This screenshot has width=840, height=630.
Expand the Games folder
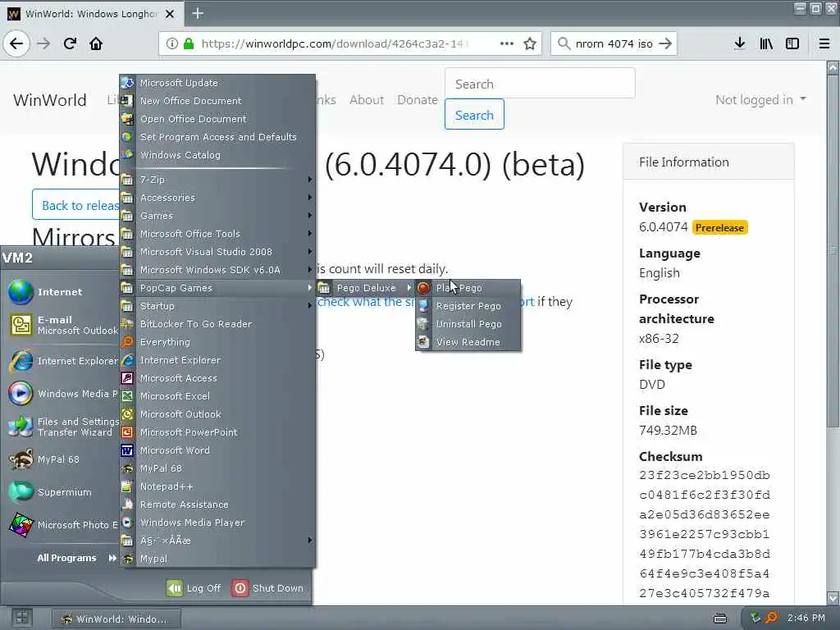point(217,216)
